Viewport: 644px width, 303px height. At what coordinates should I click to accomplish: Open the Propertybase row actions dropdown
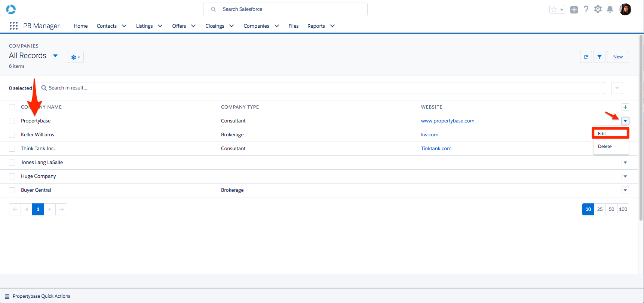(x=625, y=121)
